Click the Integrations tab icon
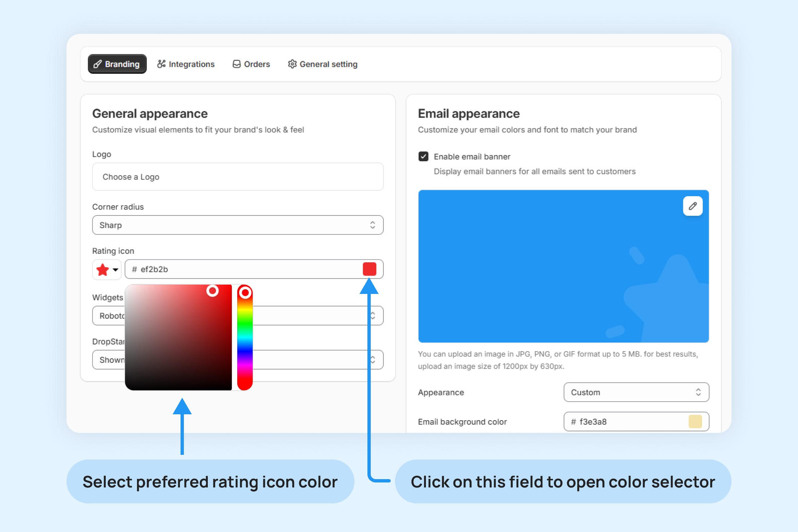The height and width of the screenshot is (532, 798). (161, 64)
